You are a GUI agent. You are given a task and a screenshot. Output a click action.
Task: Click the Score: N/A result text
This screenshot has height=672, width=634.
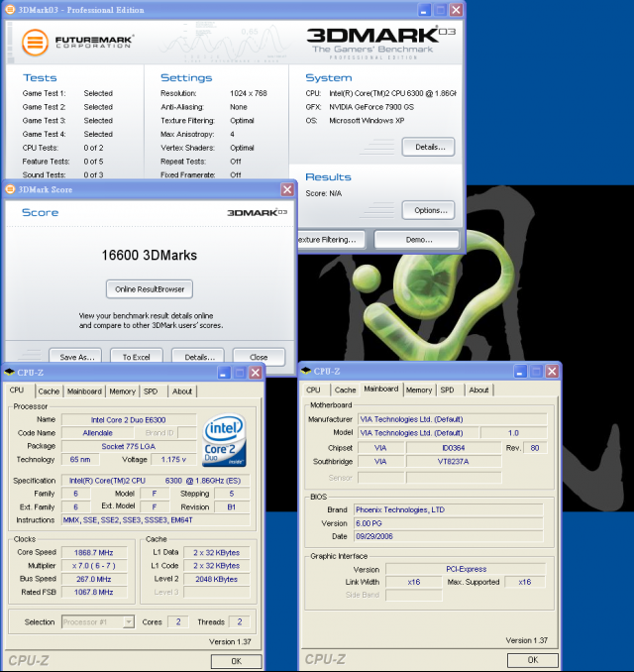tap(323, 193)
